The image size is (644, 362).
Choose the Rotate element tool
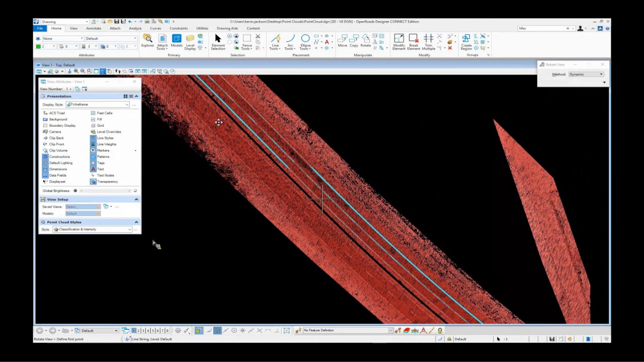pyautogui.click(x=365, y=41)
